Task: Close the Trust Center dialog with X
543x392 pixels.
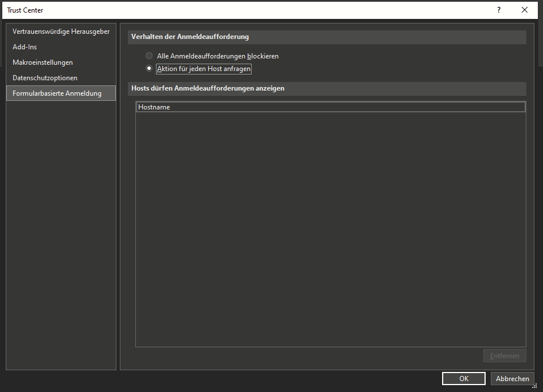Action: [525, 10]
